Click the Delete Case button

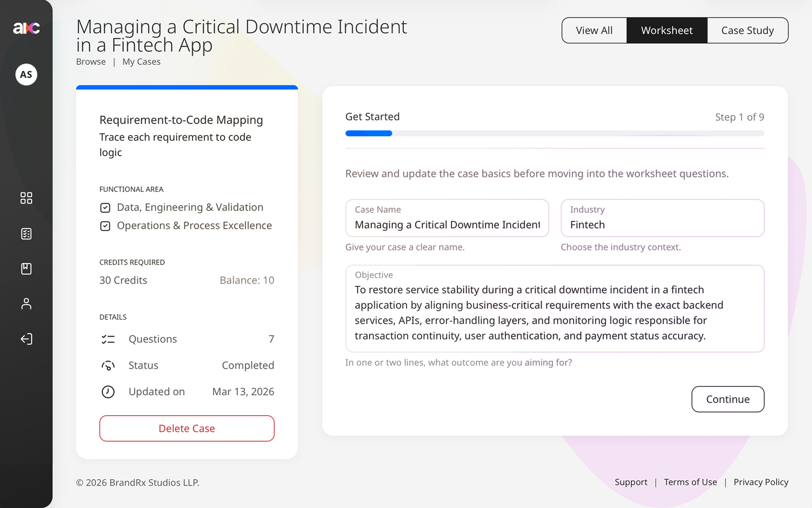187,428
